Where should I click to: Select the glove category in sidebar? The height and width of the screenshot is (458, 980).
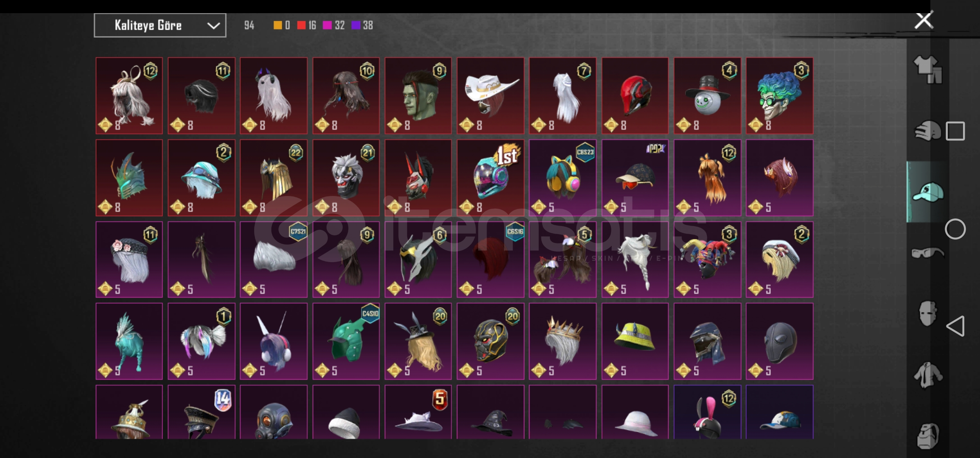pos(927,131)
